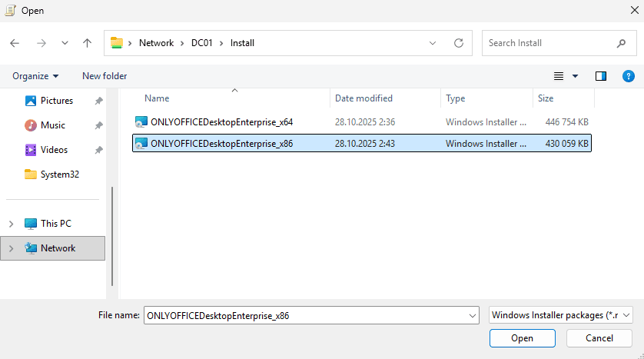Open Music in the navigation pane
The width and height of the screenshot is (644, 359).
click(x=52, y=125)
